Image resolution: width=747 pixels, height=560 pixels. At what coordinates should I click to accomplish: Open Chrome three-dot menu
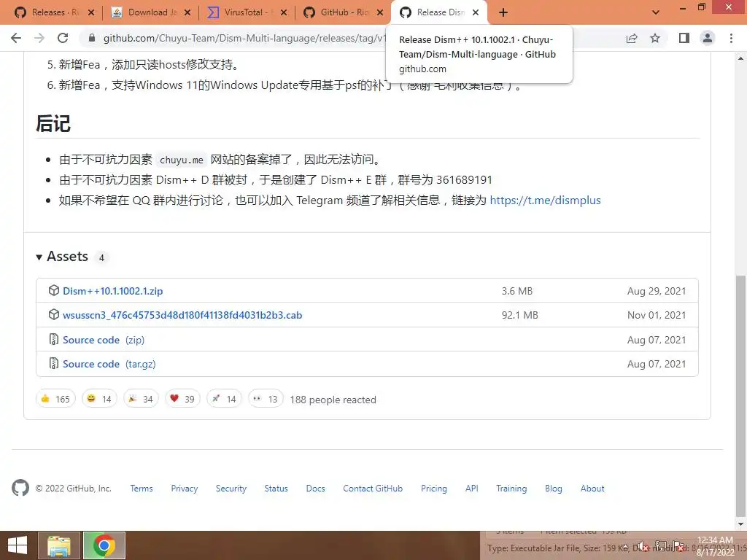click(x=731, y=38)
